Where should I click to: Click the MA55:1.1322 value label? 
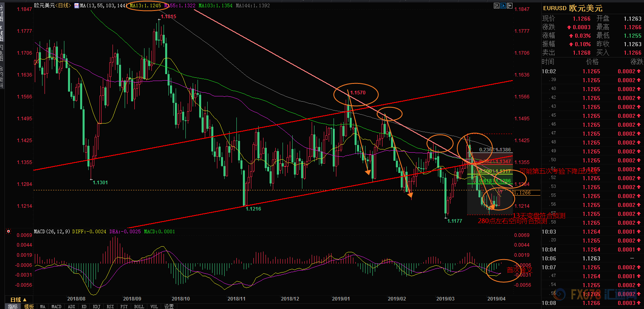tap(180, 6)
